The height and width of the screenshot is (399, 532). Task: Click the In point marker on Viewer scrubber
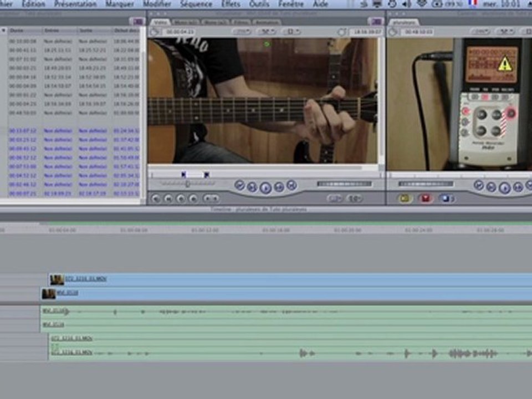(x=183, y=175)
